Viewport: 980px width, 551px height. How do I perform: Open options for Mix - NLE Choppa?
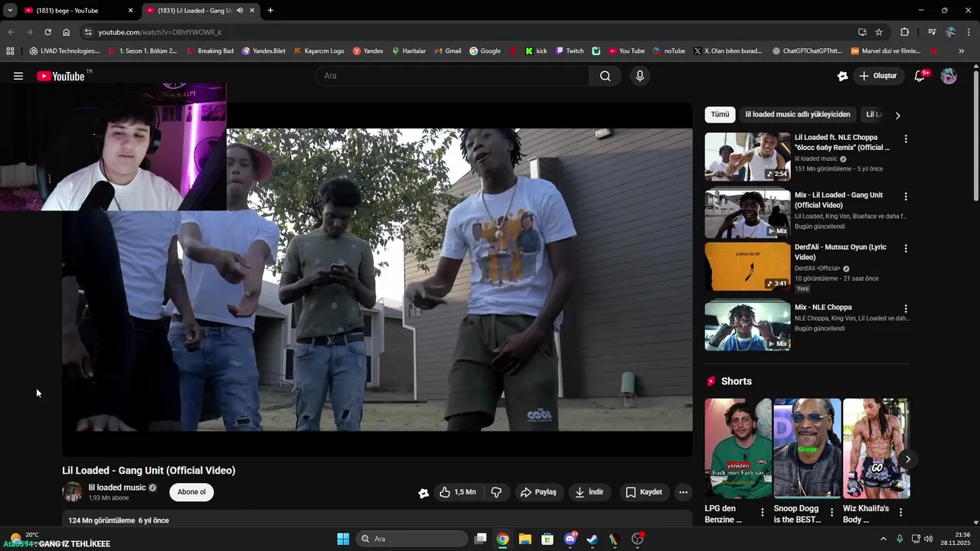click(906, 308)
